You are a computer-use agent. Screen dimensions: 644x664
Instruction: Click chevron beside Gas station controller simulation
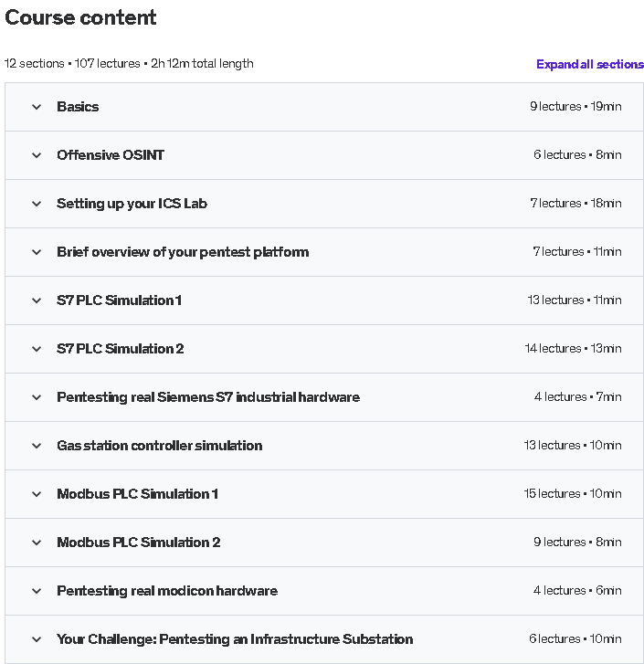(x=37, y=446)
